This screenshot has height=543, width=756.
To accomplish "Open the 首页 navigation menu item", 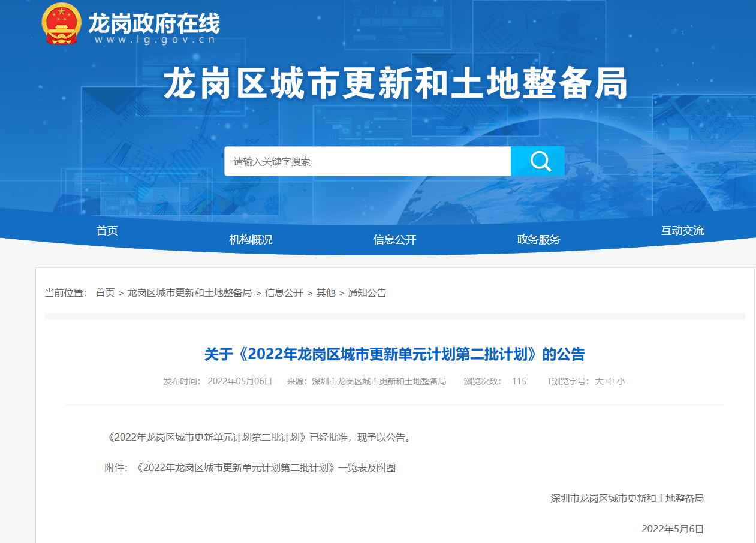I will click(107, 231).
